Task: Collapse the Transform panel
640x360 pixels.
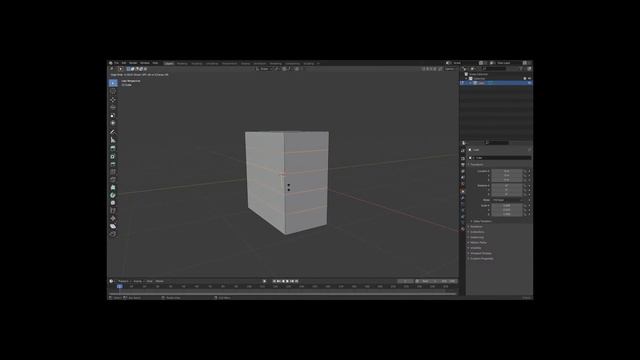Action: (x=476, y=164)
